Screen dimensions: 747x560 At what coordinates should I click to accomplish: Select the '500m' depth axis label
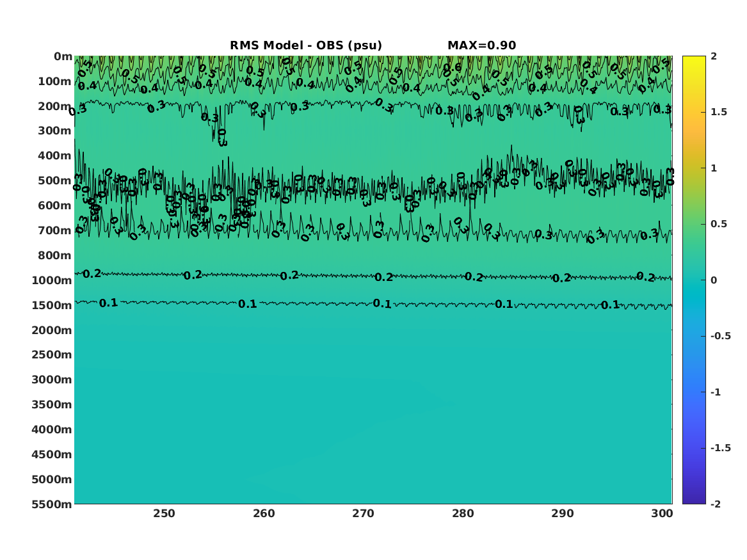click(55, 181)
